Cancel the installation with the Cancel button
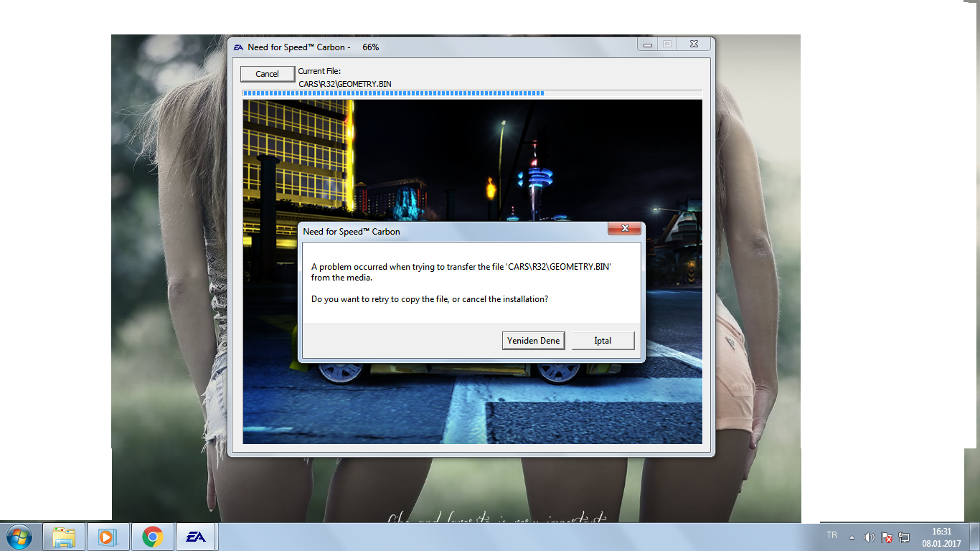The width and height of the screenshot is (980, 551). click(267, 74)
